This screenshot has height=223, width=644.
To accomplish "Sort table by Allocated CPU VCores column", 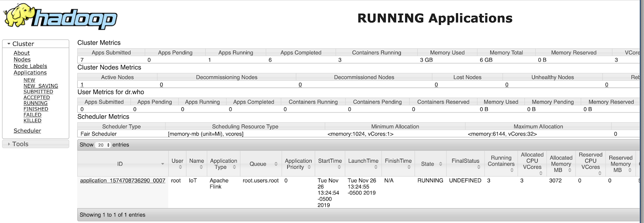I will click(x=532, y=164).
